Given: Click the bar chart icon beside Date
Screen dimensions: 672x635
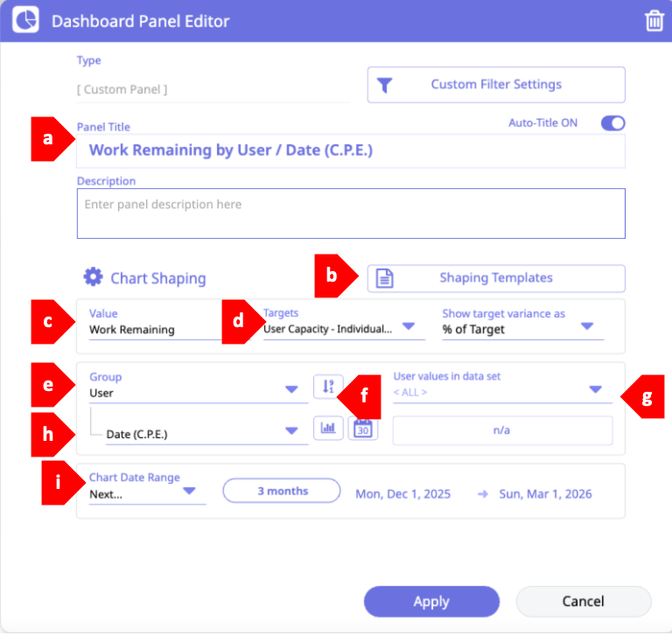Looking at the screenshot, I should tap(328, 429).
